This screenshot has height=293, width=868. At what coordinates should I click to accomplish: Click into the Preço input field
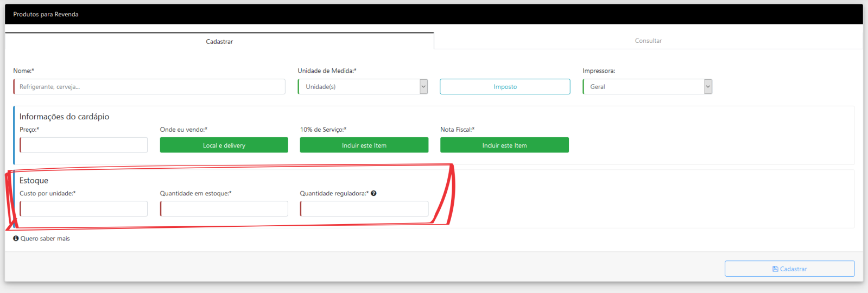tap(84, 145)
